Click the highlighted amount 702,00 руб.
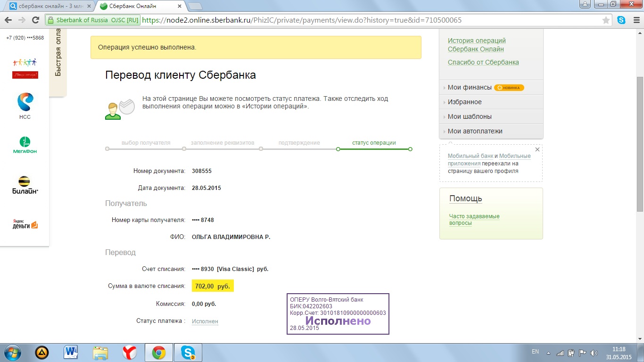The image size is (644, 362). (213, 286)
